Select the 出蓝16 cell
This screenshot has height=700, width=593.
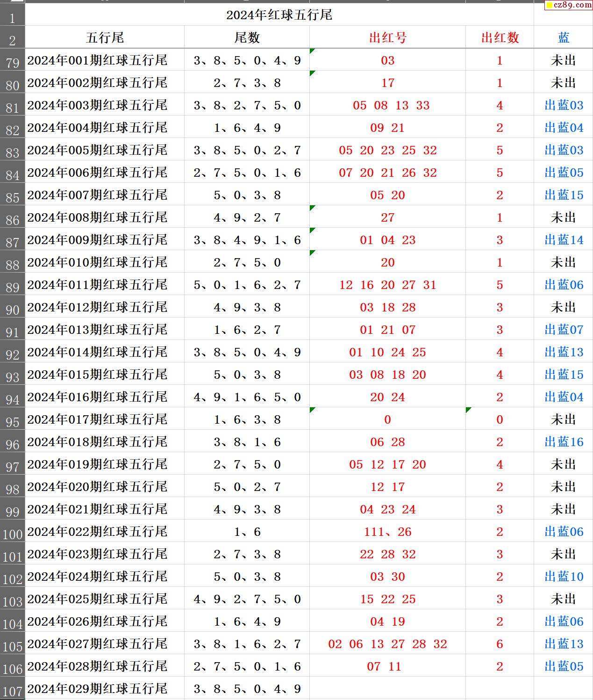click(x=564, y=442)
